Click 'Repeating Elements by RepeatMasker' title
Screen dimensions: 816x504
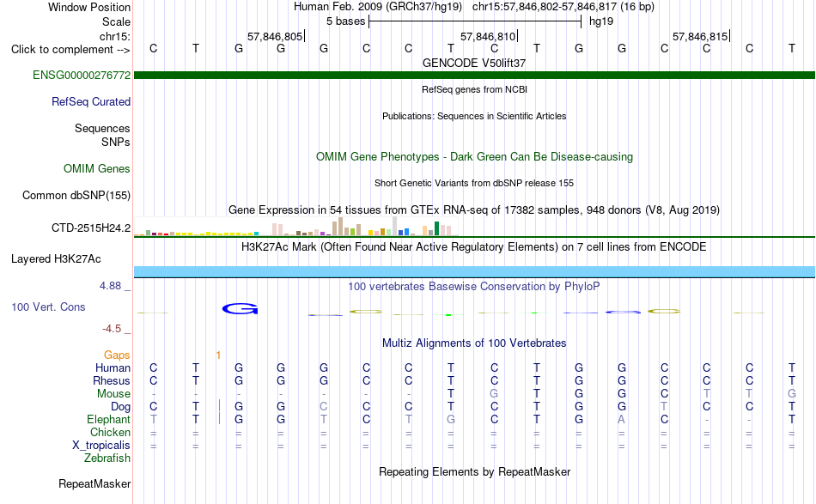[x=475, y=471]
